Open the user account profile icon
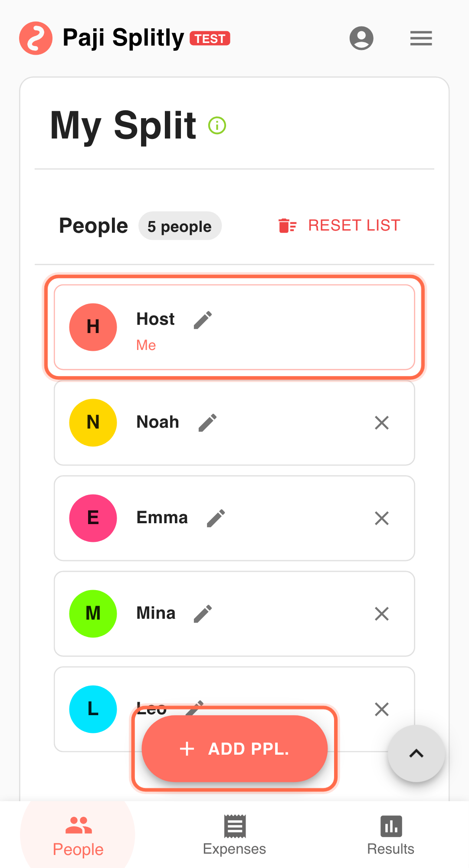This screenshot has width=469, height=868. click(361, 38)
